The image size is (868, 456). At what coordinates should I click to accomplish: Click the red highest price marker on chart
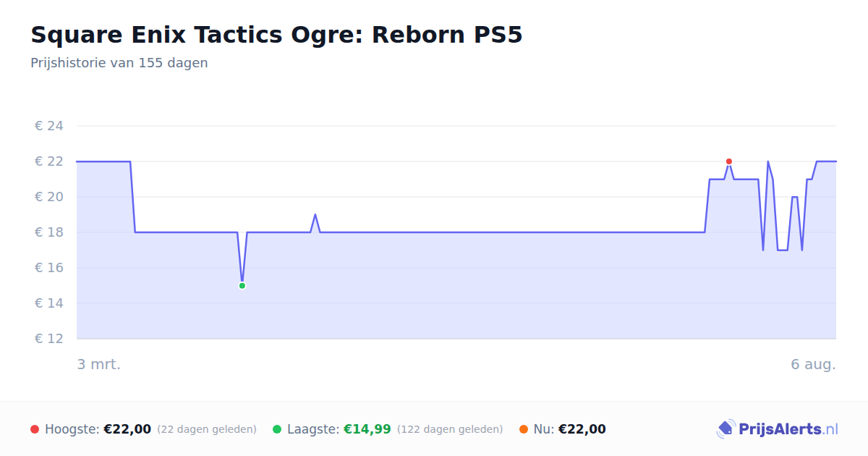pos(729,161)
